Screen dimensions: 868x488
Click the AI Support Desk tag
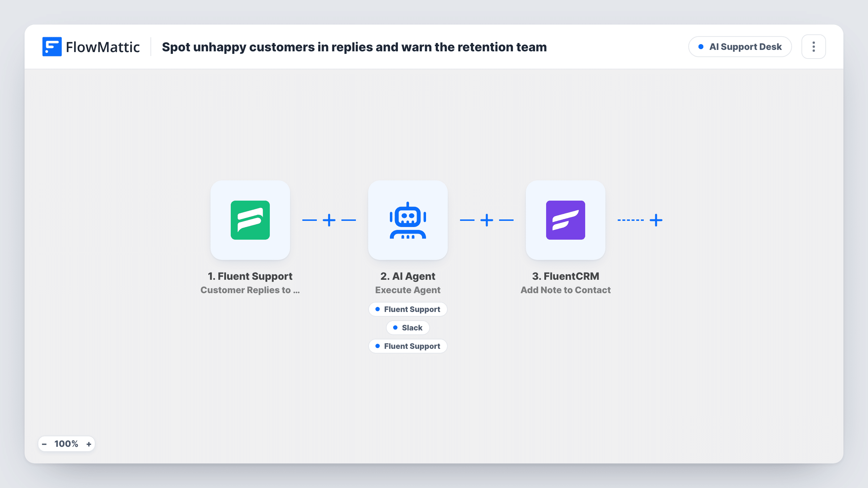tap(740, 47)
